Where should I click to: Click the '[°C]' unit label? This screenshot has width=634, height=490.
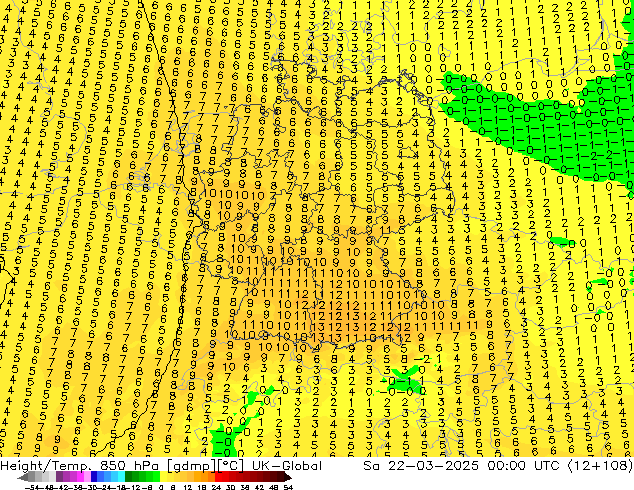coord(231,466)
